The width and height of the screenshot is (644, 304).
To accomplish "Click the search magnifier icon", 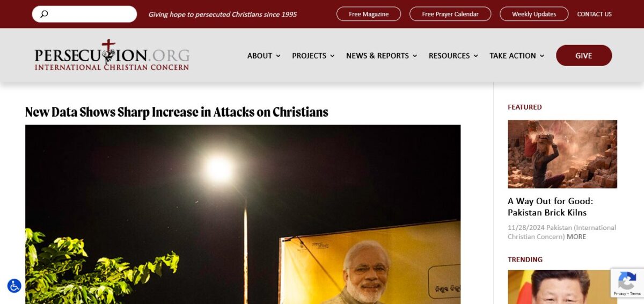I will point(44,14).
